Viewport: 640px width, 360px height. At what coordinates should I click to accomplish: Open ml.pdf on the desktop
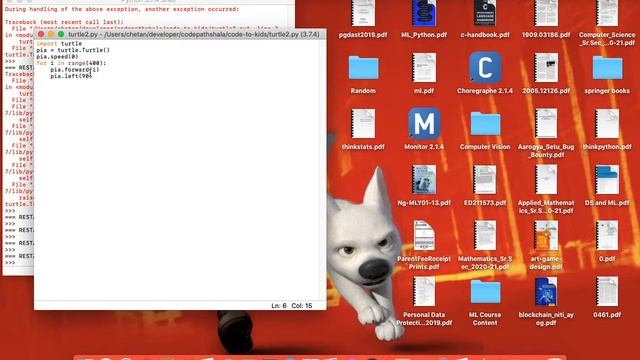pos(424,68)
